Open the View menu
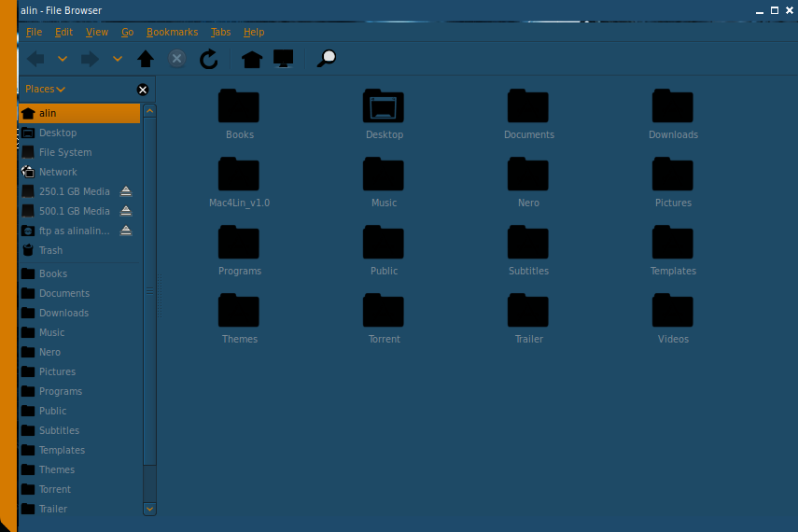The height and width of the screenshot is (532, 798). coord(97,32)
